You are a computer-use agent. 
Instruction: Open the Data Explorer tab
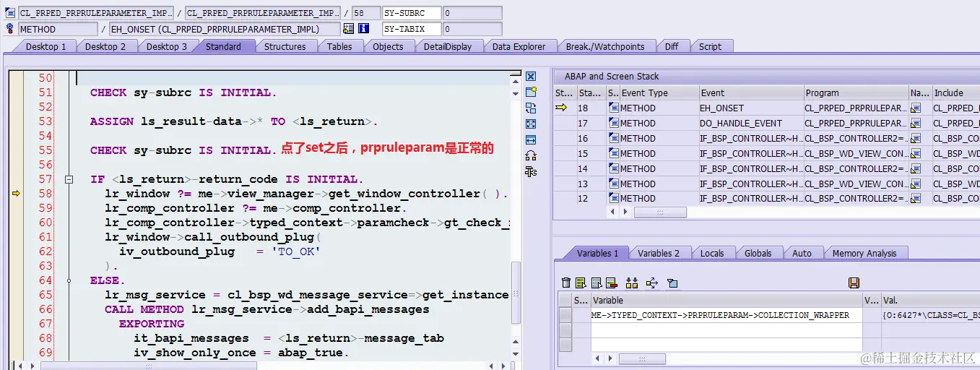pos(519,46)
